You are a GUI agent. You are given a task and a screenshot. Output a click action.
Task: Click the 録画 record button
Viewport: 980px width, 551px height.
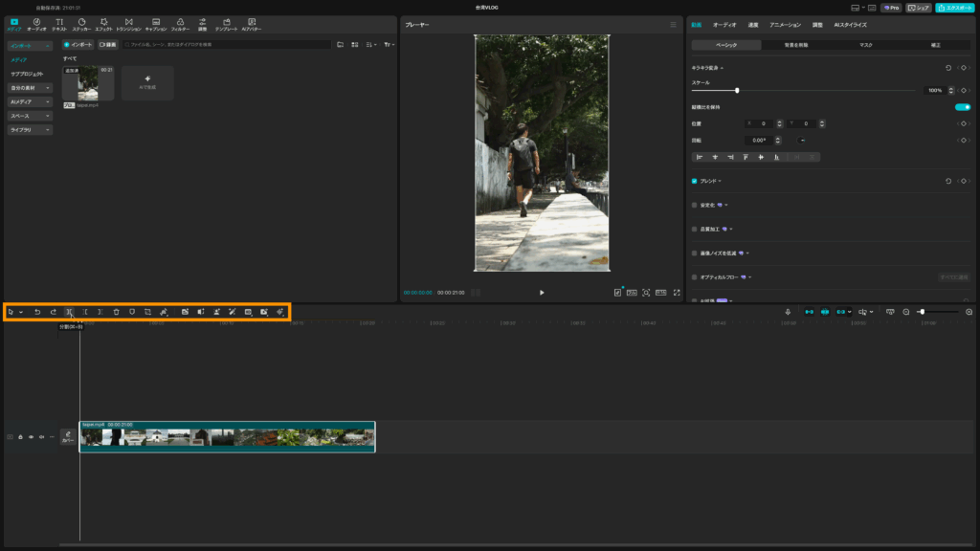click(x=107, y=45)
